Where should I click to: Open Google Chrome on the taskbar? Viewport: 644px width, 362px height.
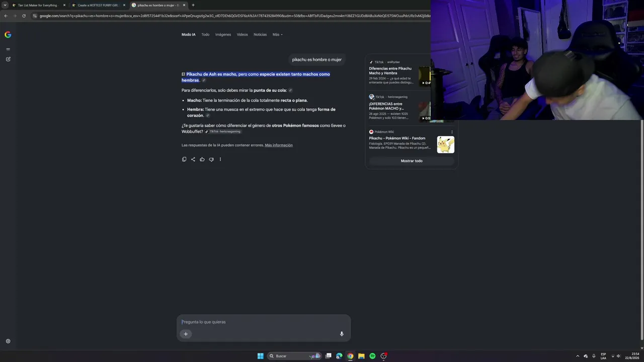click(x=350, y=356)
